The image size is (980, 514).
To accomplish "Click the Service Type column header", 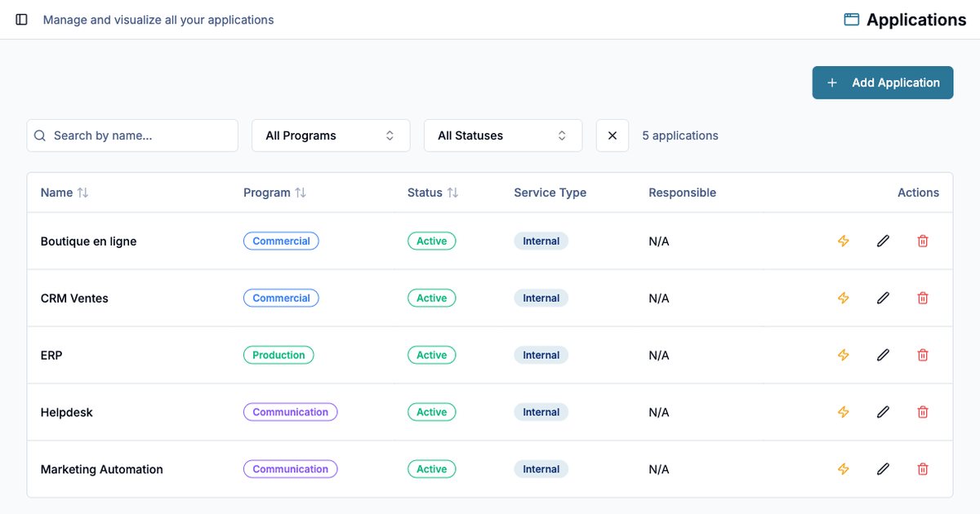I will point(550,193).
